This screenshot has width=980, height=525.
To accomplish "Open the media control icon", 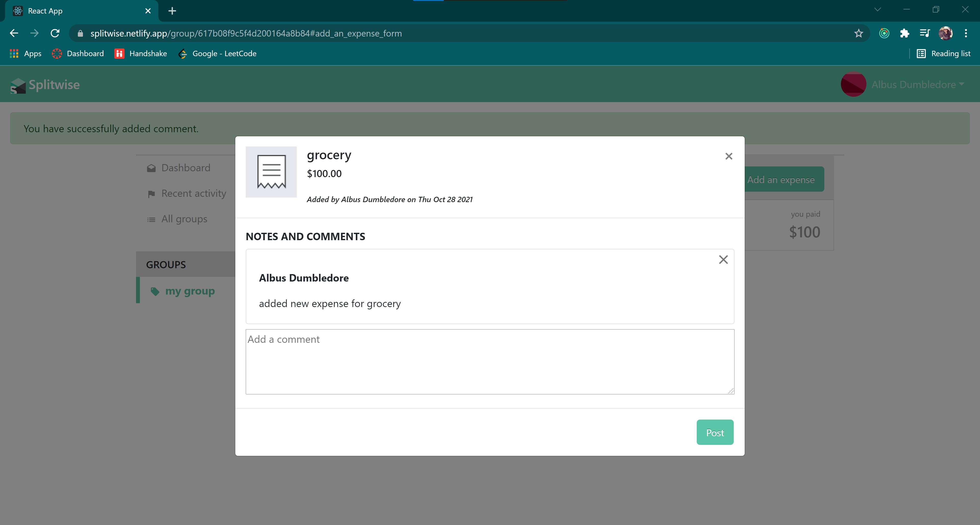I will [x=924, y=33].
